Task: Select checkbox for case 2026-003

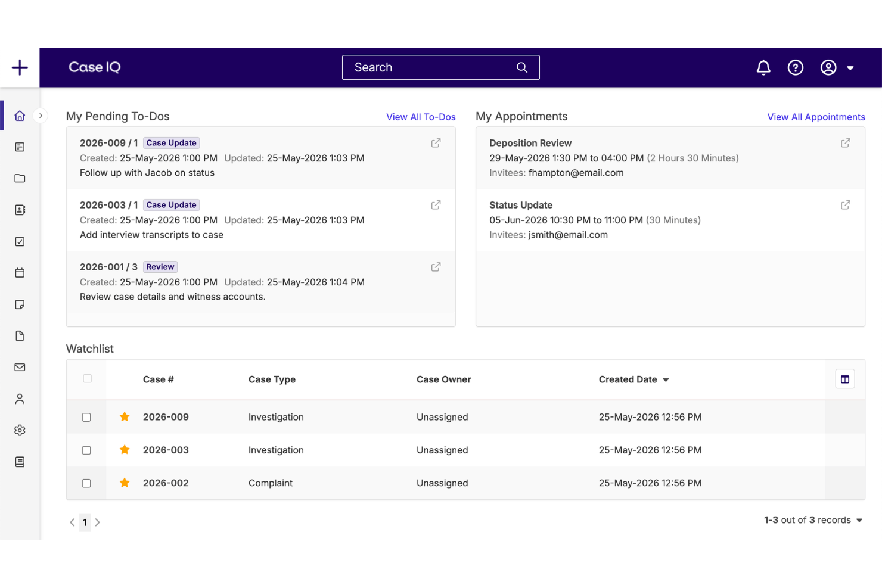Action: 86,450
